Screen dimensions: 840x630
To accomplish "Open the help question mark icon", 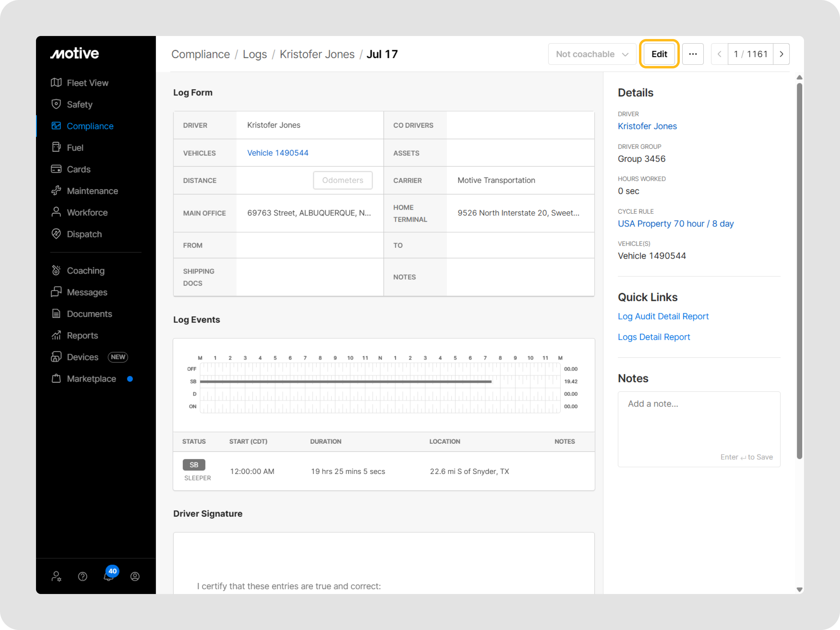I will coord(82,577).
